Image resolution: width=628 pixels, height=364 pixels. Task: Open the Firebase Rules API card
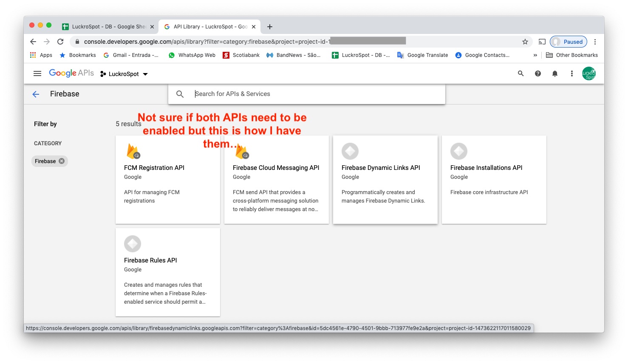(x=167, y=272)
